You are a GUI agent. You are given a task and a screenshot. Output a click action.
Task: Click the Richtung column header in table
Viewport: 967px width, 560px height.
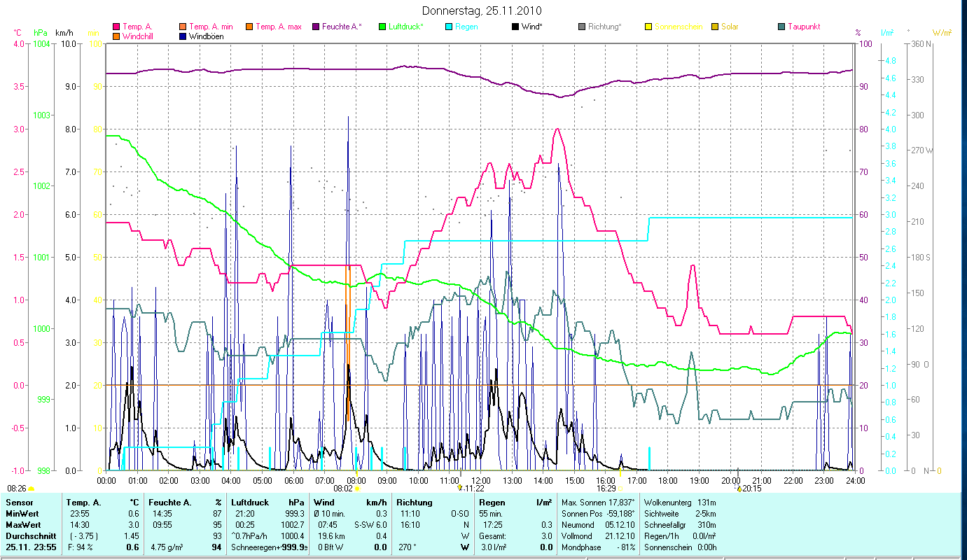click(415, 503)
